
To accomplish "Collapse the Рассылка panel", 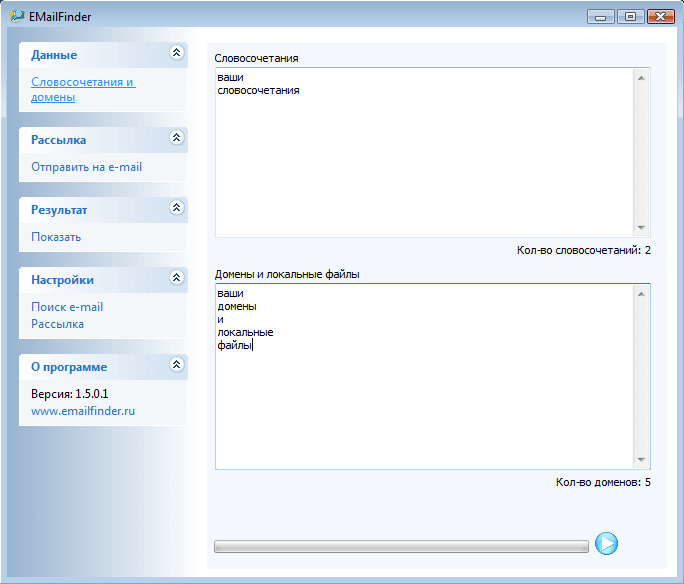I will pos(176,138).
